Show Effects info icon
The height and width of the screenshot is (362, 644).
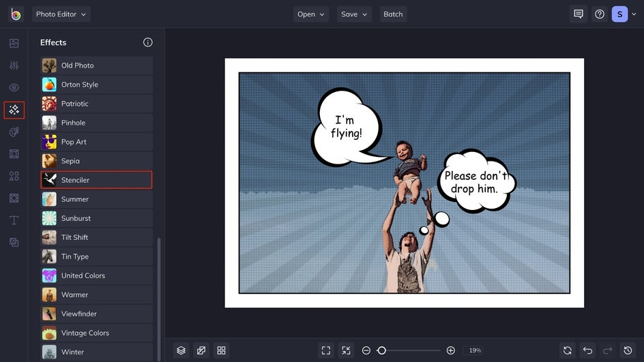148,42
